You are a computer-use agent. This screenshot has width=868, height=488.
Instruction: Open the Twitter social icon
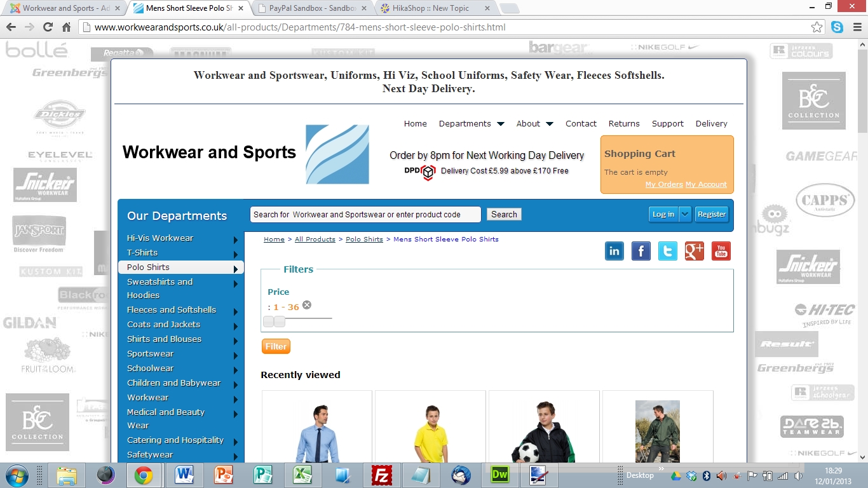668,251
